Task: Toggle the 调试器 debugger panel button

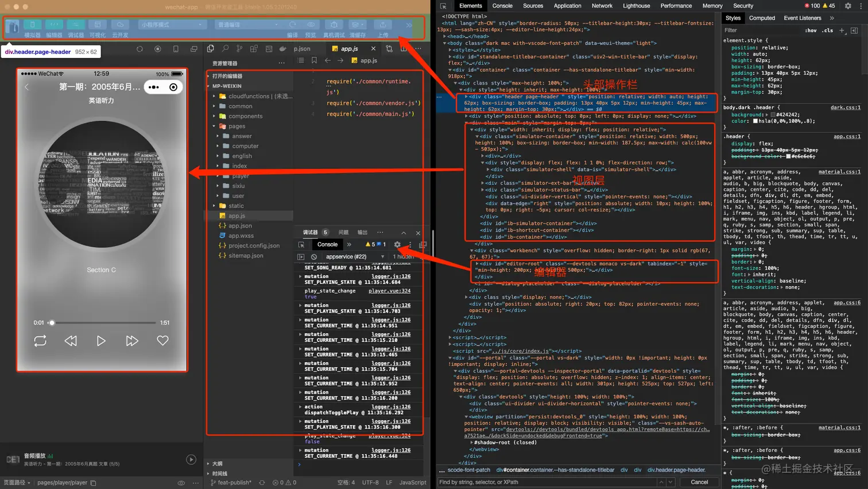Action: tap(76, 25)
